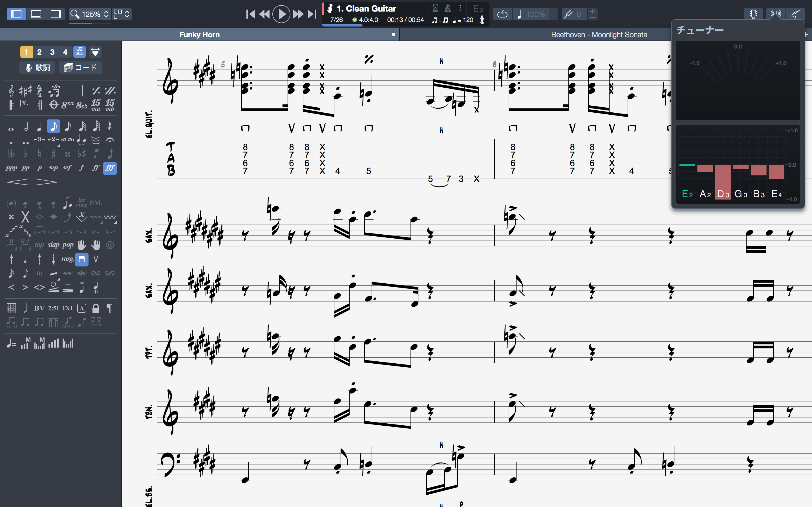
Task: Expand the voice options arrow button
Action: [95, 52]
